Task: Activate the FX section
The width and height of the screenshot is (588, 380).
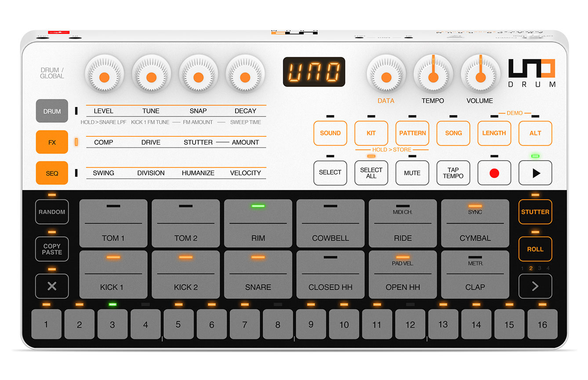Action: click(x=51, y=142)
